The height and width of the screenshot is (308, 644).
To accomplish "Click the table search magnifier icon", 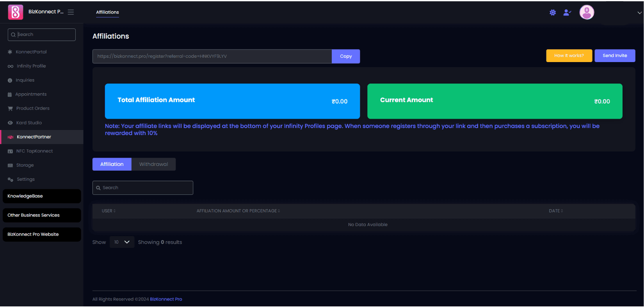I will click(98, 188).
